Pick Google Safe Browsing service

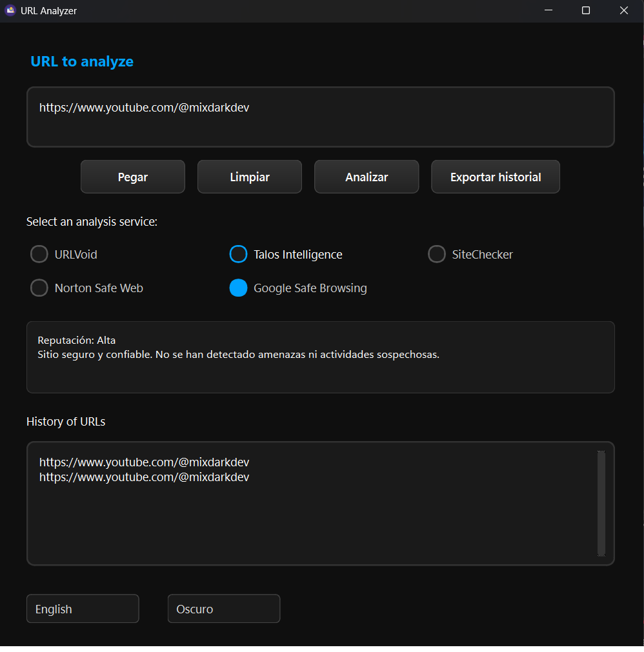coord(238,288)
